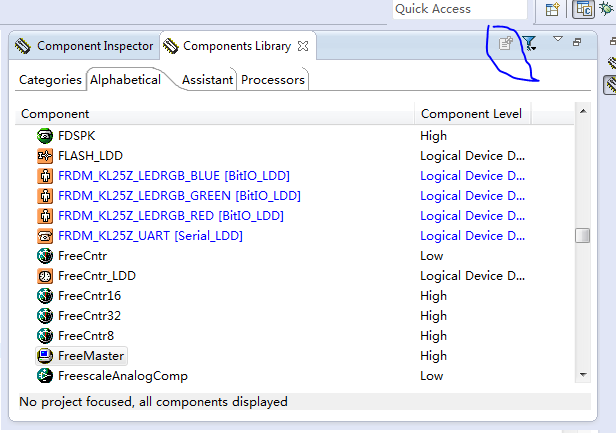Minimize the Components Library view

(x=577, y=42)
